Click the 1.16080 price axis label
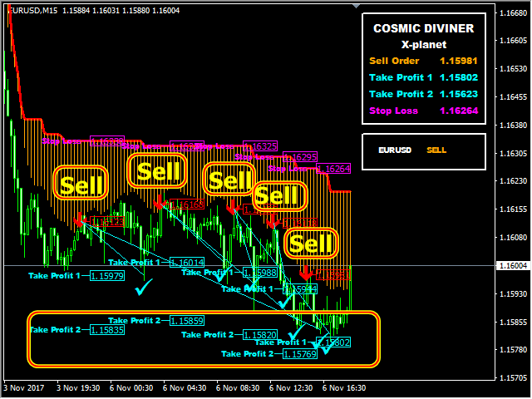 tap(514, 238)
